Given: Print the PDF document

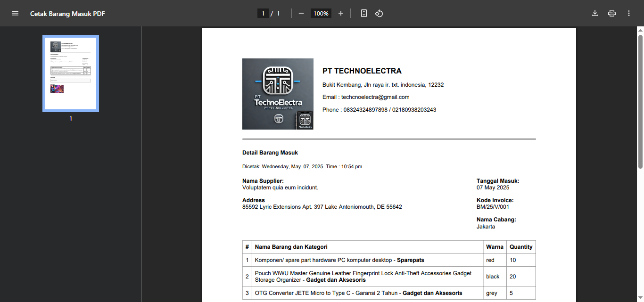Looking at the screenshot, I should click(612, 13).
